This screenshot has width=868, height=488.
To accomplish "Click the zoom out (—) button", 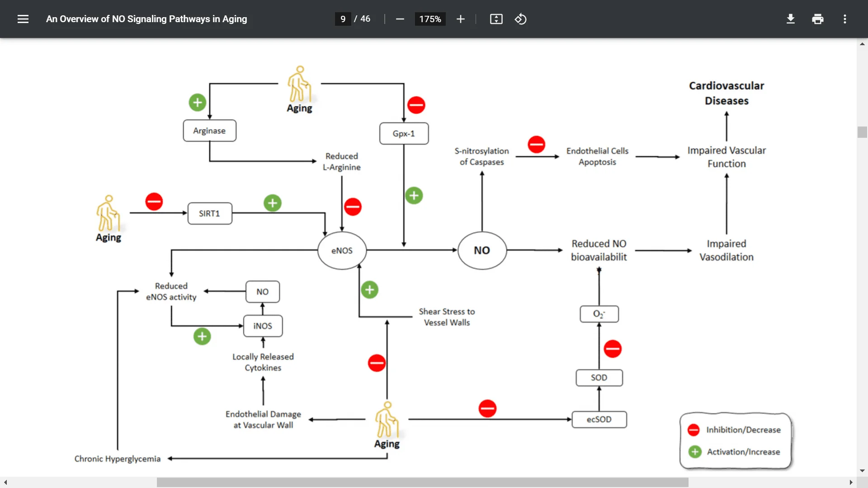I will pyautogui.click(x=401, y=19).
